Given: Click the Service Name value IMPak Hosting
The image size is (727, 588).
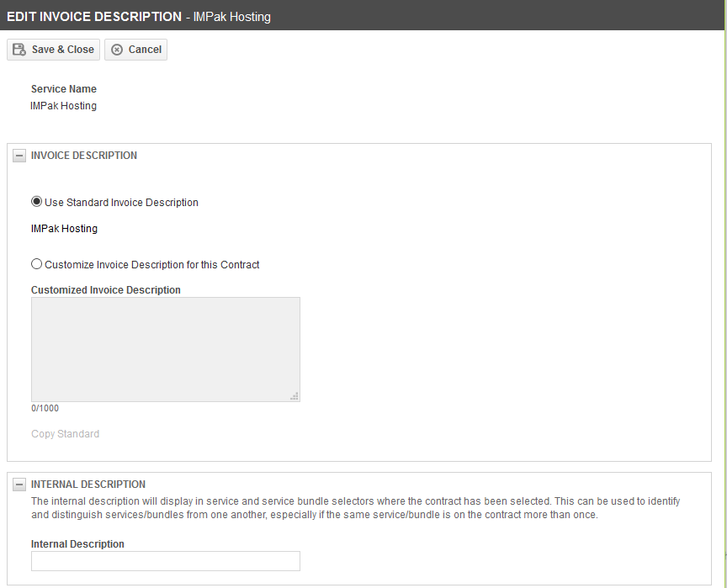Looking at the screenshot, I should pos(63,106).
